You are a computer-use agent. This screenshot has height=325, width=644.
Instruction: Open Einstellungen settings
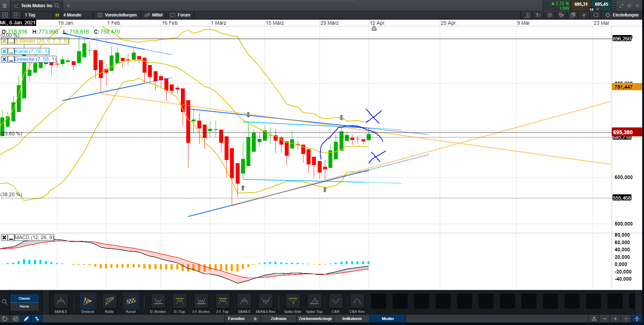pos(622,15)
